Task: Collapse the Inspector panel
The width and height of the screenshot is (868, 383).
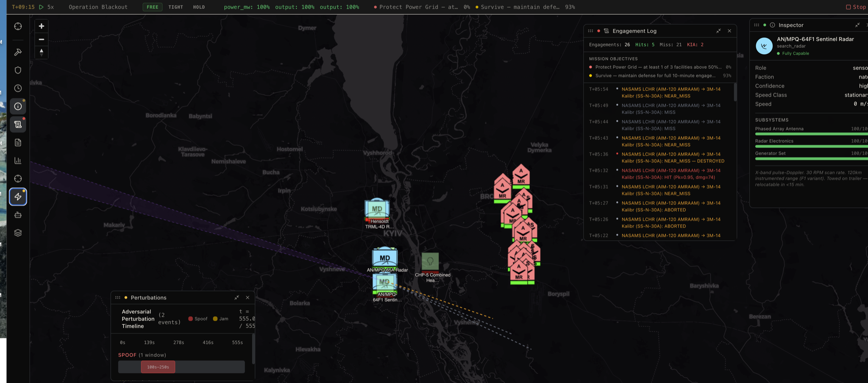Action: [x=857, y=25]
